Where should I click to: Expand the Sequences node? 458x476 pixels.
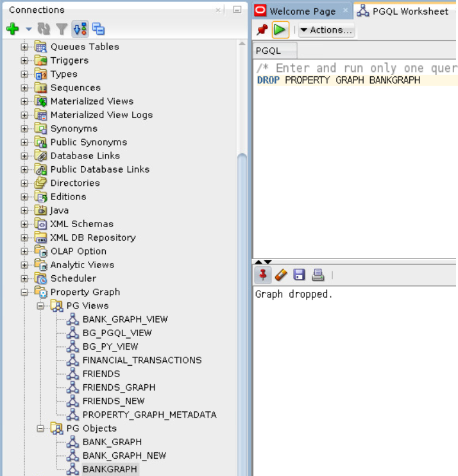[x=24, y=88]
